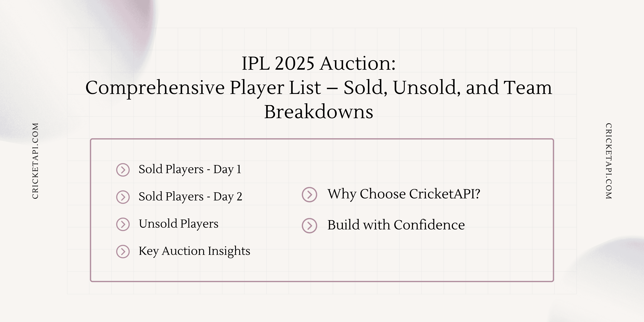Select the Build with Confidence entry
Image resolution: width=644 pixels, height=322 pixels.
coord(396,225)
